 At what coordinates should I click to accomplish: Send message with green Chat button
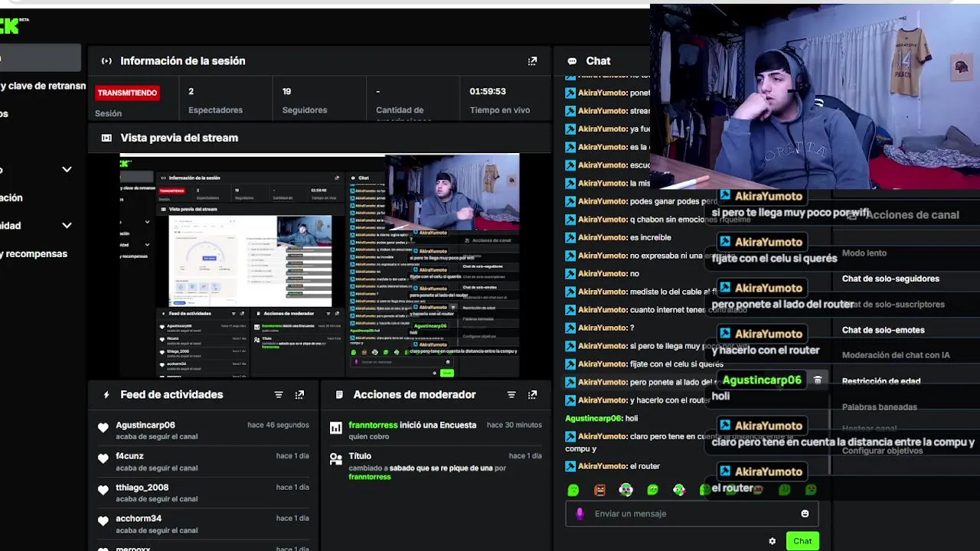(802, 541)
